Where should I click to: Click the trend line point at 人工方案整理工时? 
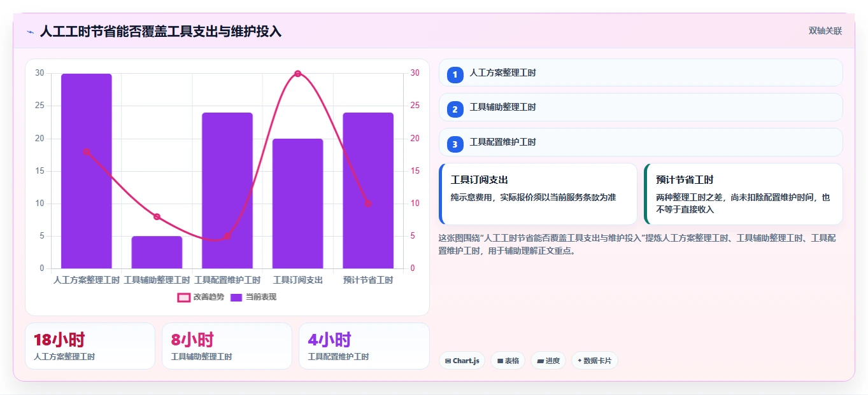click(x=87, y=151)
